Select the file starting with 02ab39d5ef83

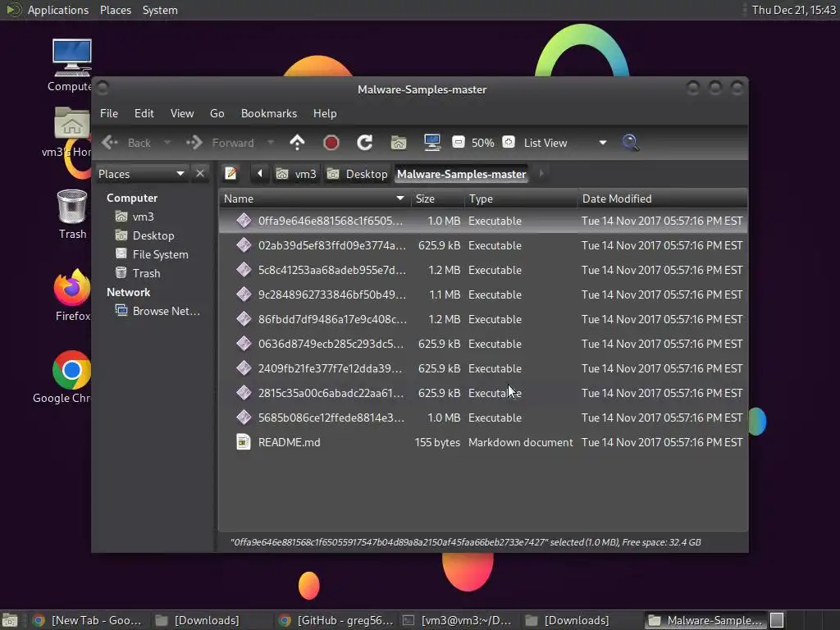(x=483, y=245)
